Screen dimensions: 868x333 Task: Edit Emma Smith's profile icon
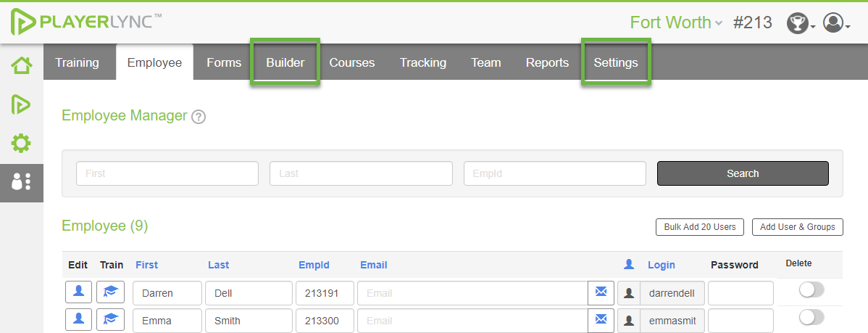pos(78,320)
